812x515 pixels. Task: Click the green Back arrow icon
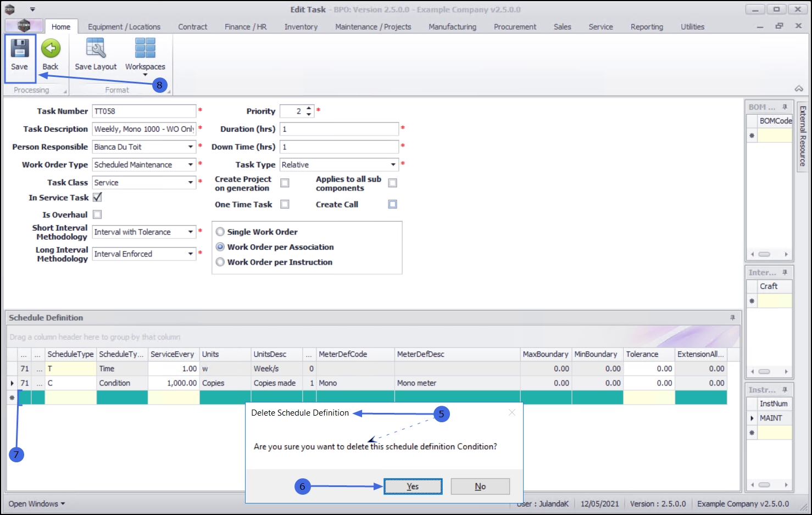tap(51, 48)
